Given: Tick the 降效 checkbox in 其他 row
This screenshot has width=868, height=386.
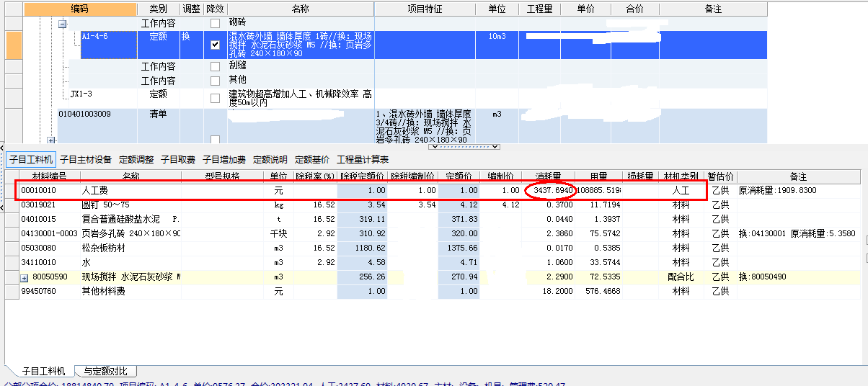Looking at the screenshot, I should click(x=215, y=80).
